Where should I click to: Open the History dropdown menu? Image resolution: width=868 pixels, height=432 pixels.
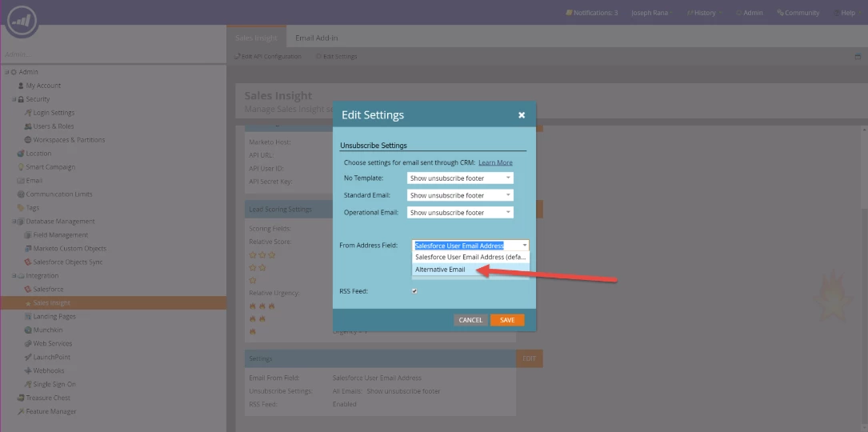coord(705,13)
